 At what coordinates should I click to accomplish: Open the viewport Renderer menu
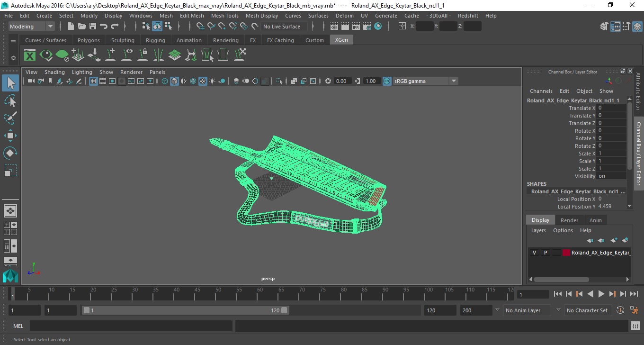pos(131,72)
